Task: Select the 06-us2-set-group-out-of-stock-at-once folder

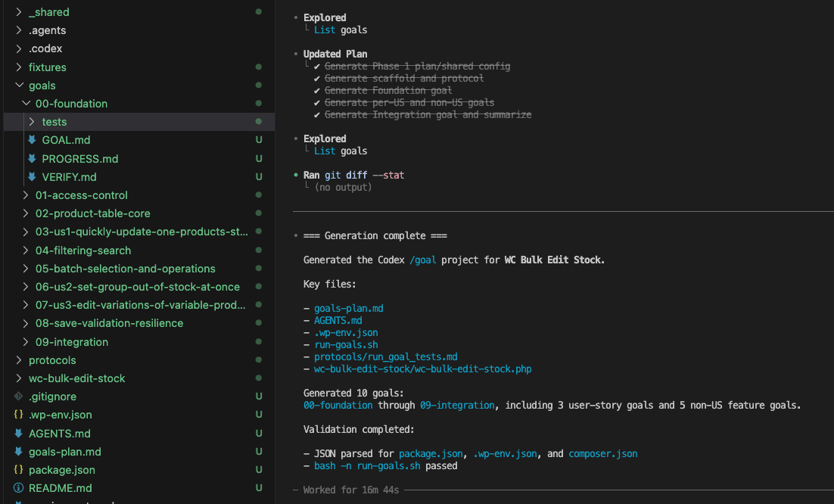Action: point(138,287)
